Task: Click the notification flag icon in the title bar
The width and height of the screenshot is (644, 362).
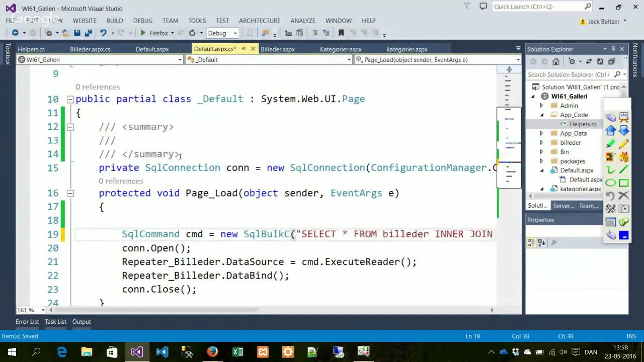Action: coord(467,7)
